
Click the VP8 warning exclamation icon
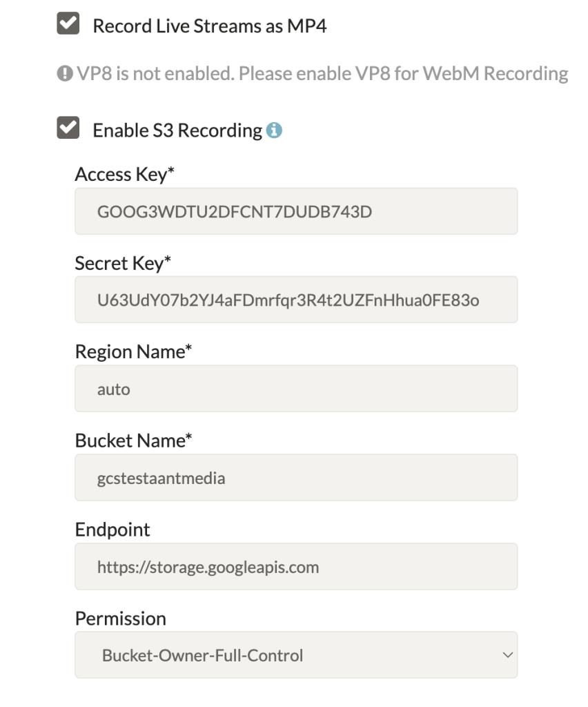pyautogui.click(x=65, y=73)
